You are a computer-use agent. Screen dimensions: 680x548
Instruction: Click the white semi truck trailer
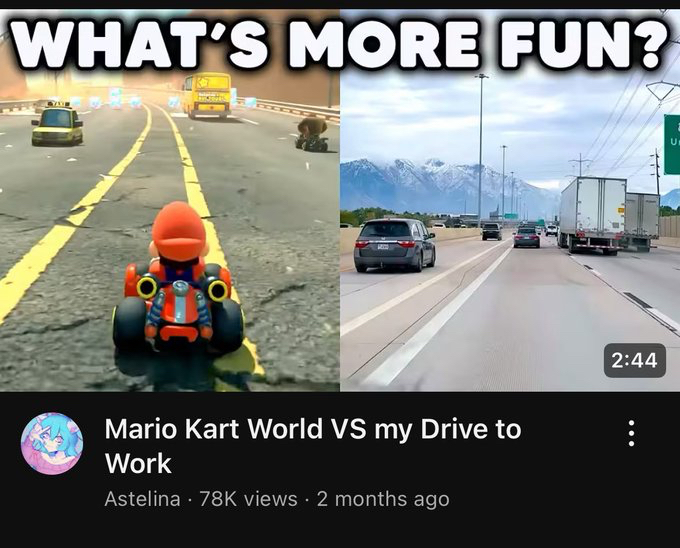592,215
